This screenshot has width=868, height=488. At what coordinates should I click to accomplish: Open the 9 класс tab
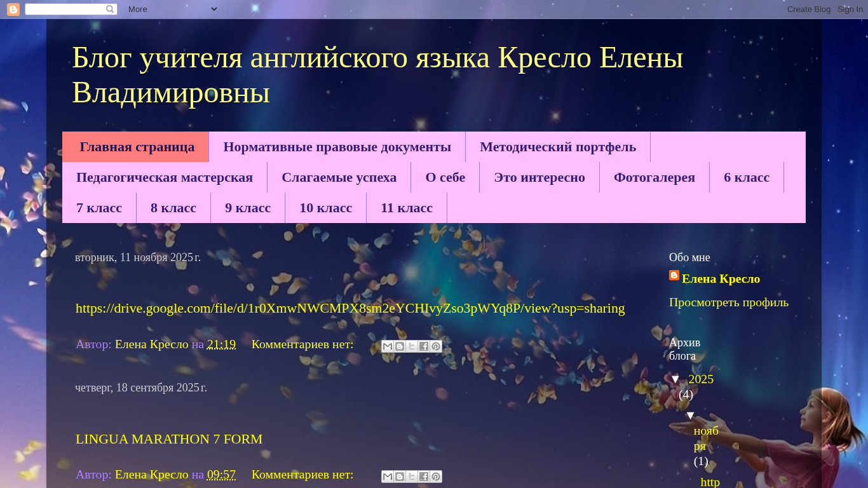coord(248,208)
